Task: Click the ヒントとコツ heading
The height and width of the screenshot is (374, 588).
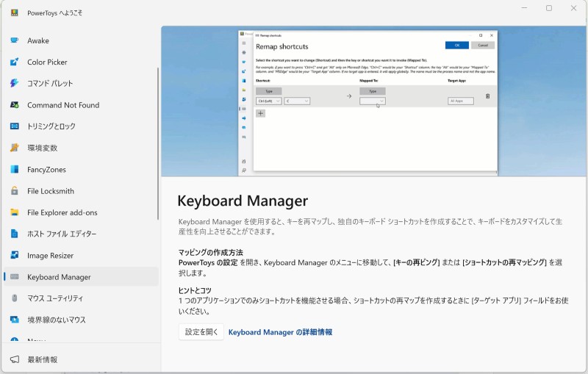Action: click(x=195, y=290)
